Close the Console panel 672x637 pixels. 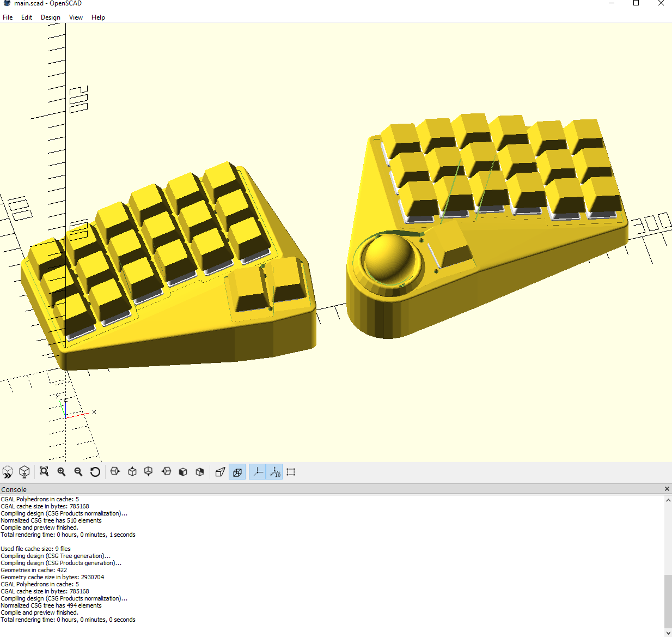point(667,489)
